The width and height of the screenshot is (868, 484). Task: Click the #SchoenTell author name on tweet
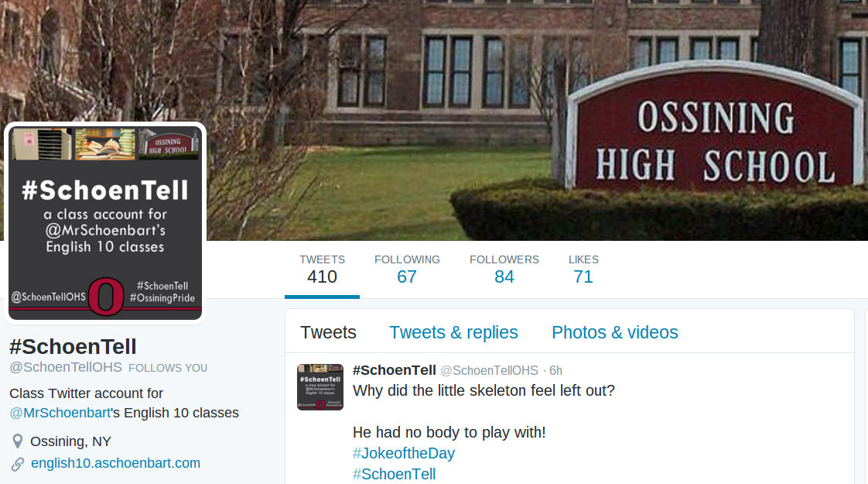(394, 370)
